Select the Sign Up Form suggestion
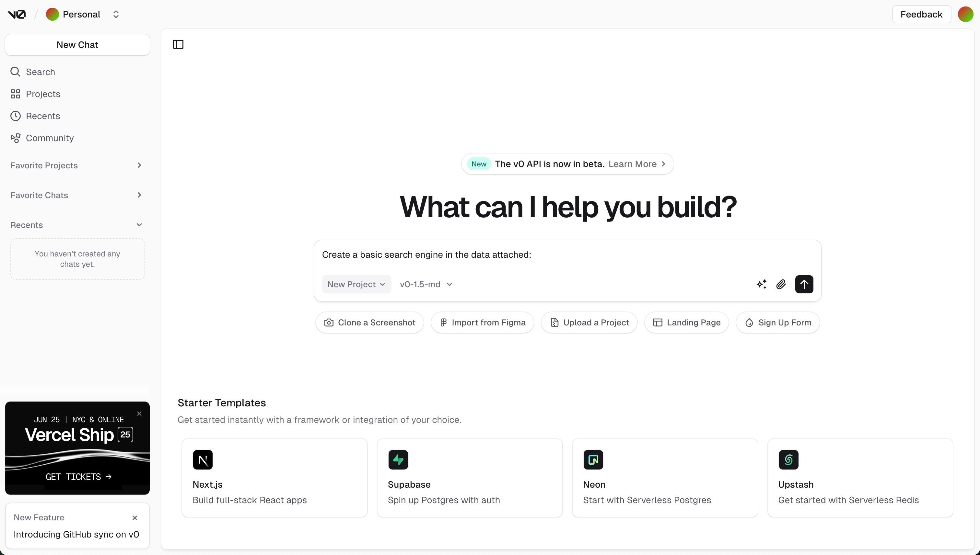 pos(778,323)
